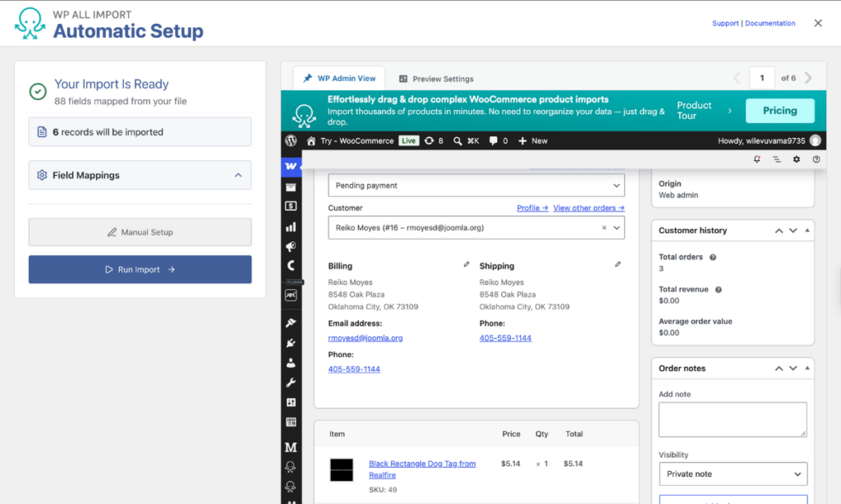Open Black Rectangle Dog Tag product link
The height and width of the screenshot is (504, 841).
[422, 470]
